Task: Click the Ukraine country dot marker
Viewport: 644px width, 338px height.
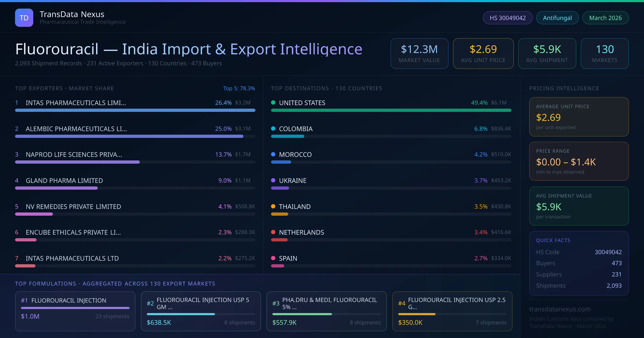Action: pyautogui.click(x=273, y=181)
